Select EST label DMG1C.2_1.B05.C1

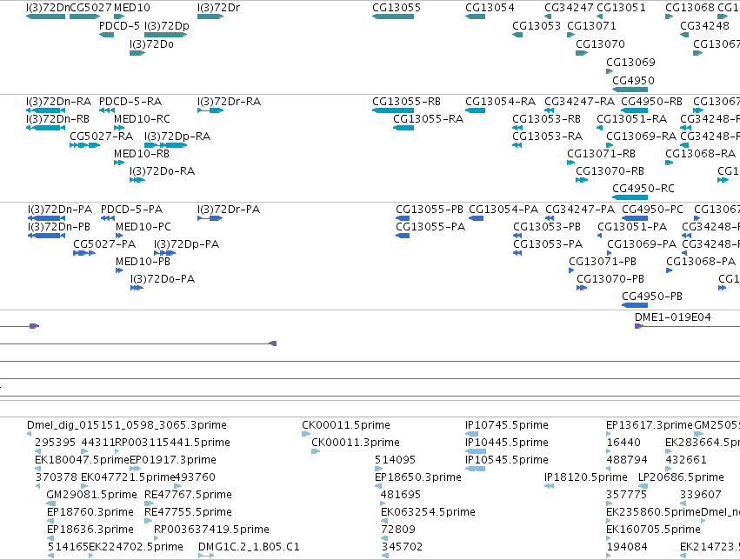pos(249,547)
